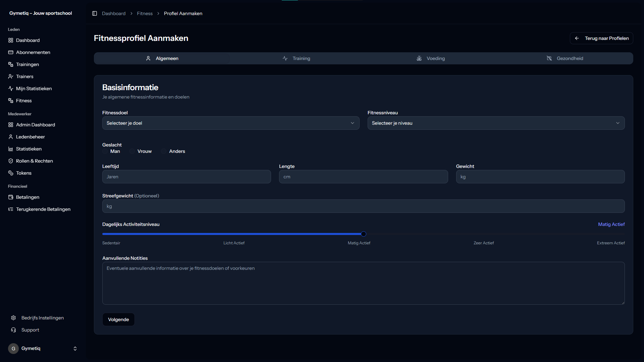Screen dimensions: 644x362
Task: Click the Lengte cm input field
Action: tap(364, 177)
